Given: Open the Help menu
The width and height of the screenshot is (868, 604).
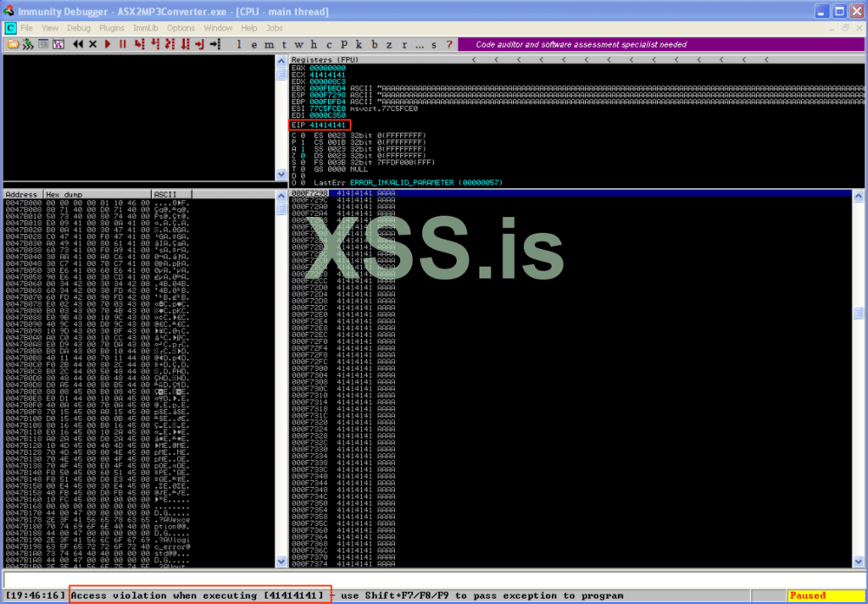Looking at the screenshot, I should coord(248,28).
